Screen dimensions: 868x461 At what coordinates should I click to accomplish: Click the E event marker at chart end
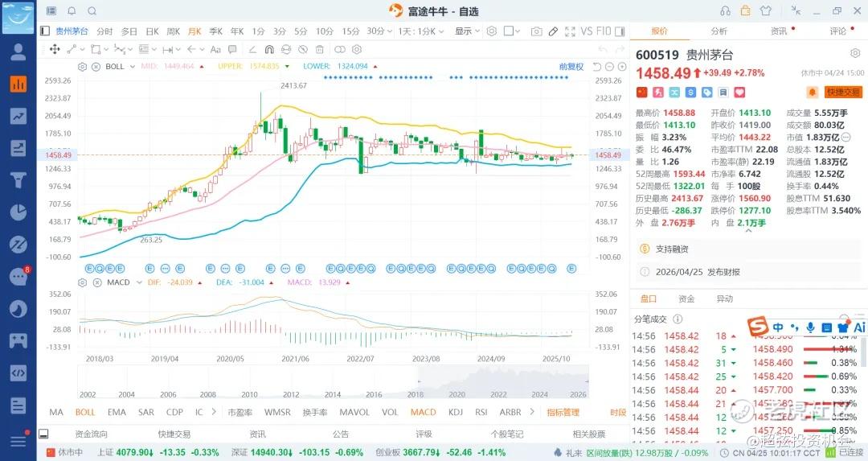[571, 268]
